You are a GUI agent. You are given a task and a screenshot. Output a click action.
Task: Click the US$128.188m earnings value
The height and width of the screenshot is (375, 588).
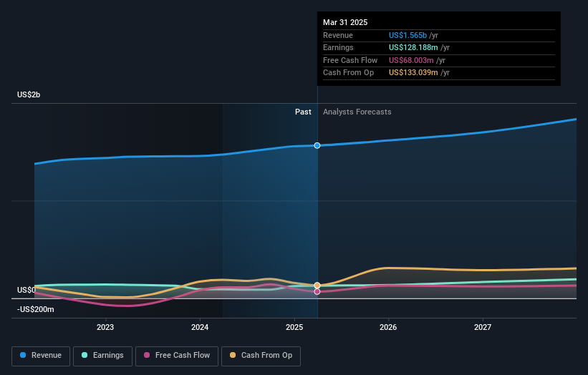click(413, 47)
